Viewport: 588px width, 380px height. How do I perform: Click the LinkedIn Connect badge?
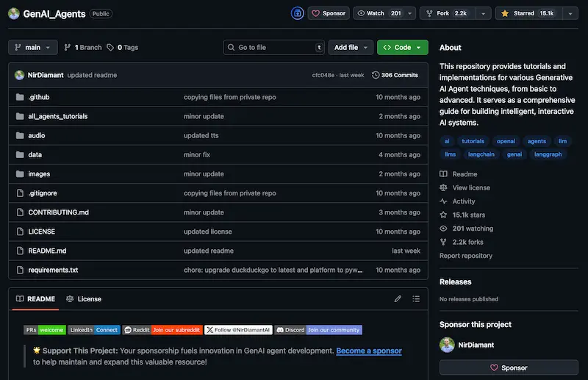(94, 330)
